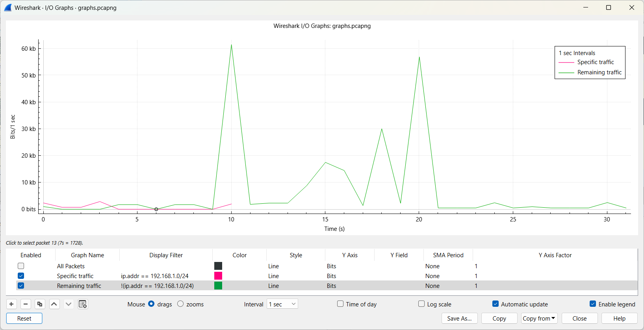Select the All Packets graph name
The height and width of the screenshot is (330, 644).
(x=71, y=266)
